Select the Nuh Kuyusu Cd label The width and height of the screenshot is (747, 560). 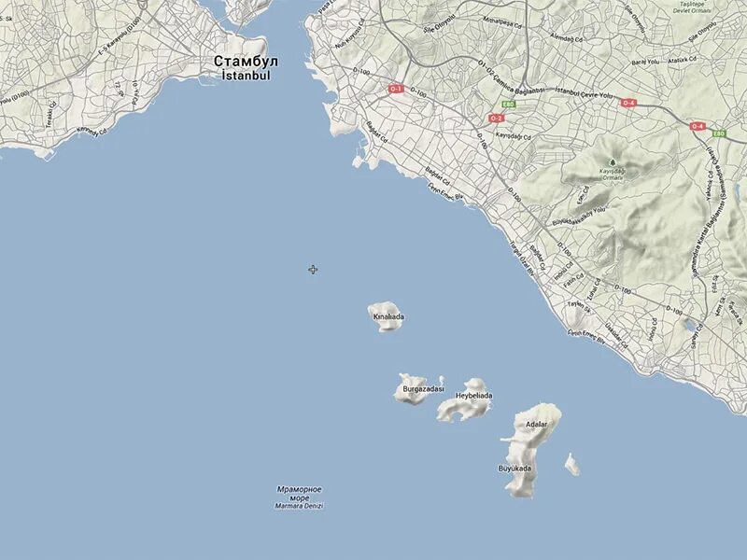350,34
